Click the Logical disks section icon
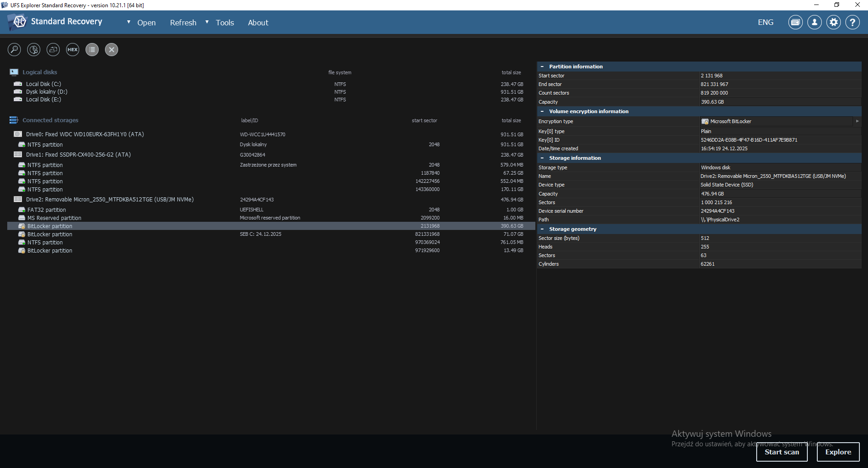Image resolution: width=868 pixels, height=468 pixels. coord(14,72)
